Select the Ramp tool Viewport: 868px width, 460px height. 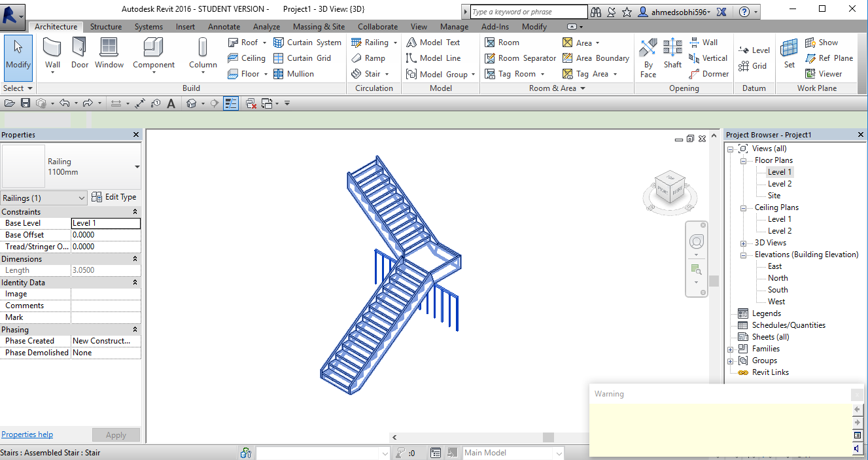(x=371, y=58)
